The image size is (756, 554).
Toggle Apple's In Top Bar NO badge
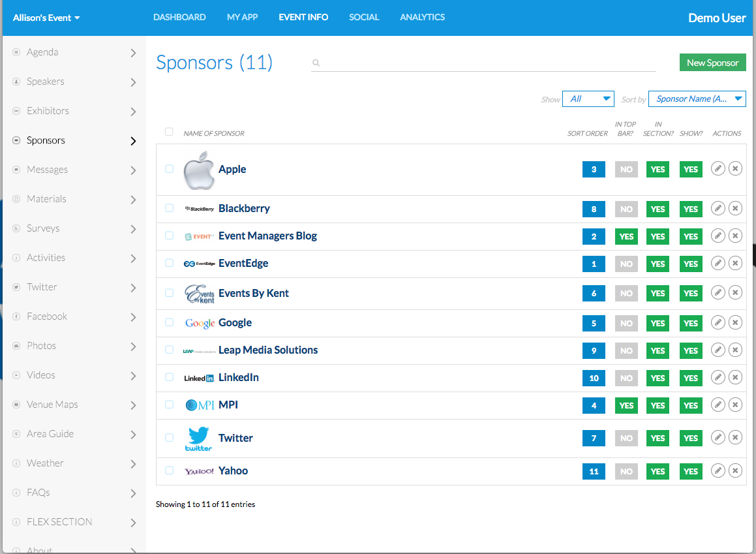pos(626,169)
